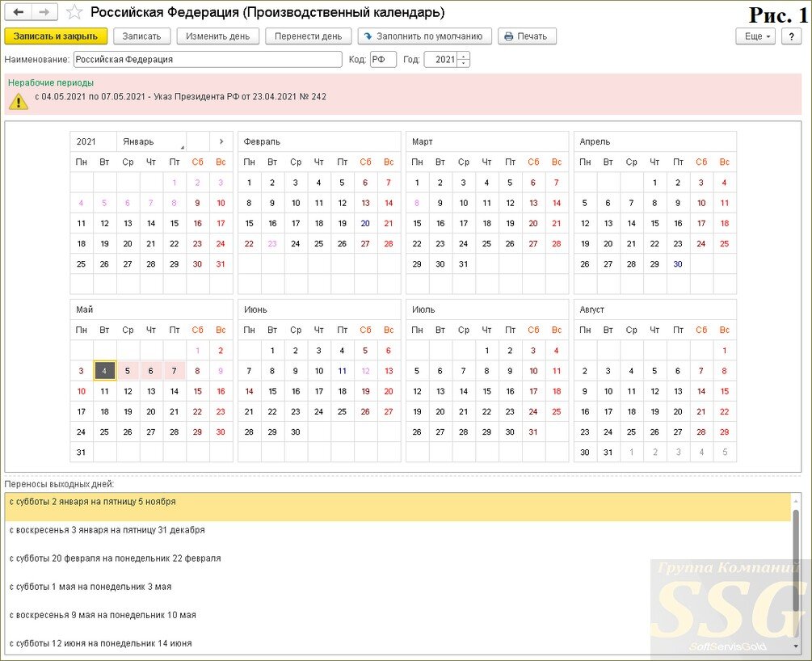This screenshot has width=812, height=661.
Task: Select transfer row 1 мая на 3 мая
Action: coord(398,592)
